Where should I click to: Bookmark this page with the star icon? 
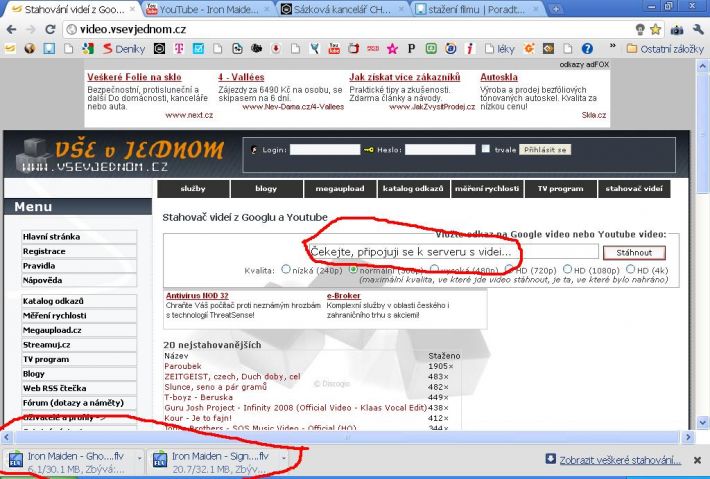coord(655,30)
